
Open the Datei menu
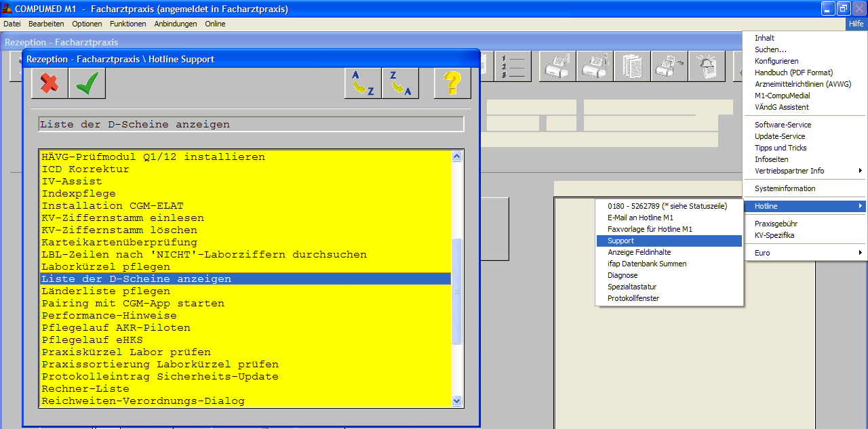(x=12, y=24)
